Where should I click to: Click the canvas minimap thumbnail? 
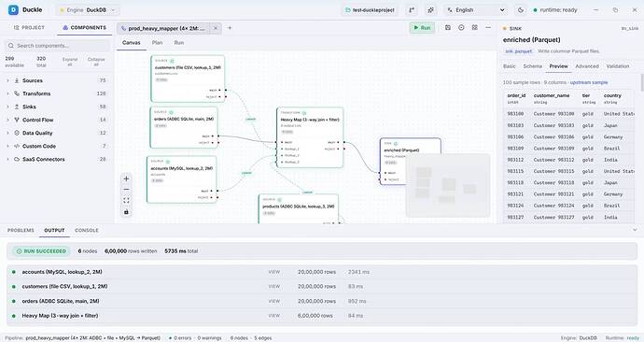point(448,185)
